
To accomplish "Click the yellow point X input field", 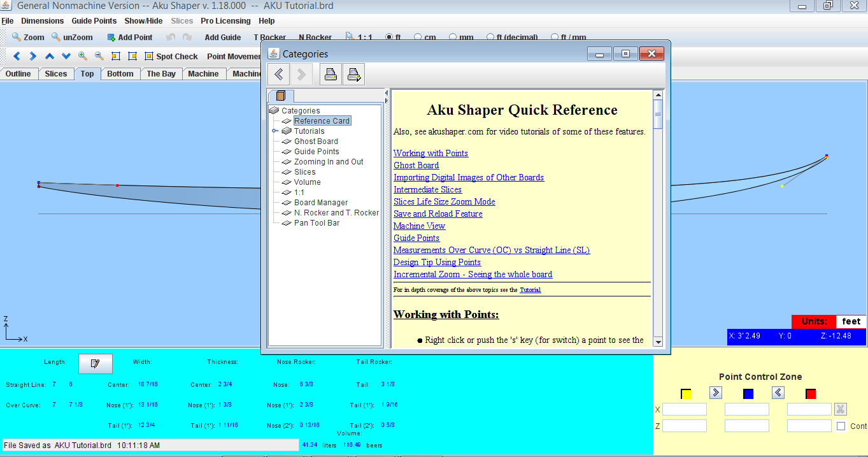I will click(685, 409).
